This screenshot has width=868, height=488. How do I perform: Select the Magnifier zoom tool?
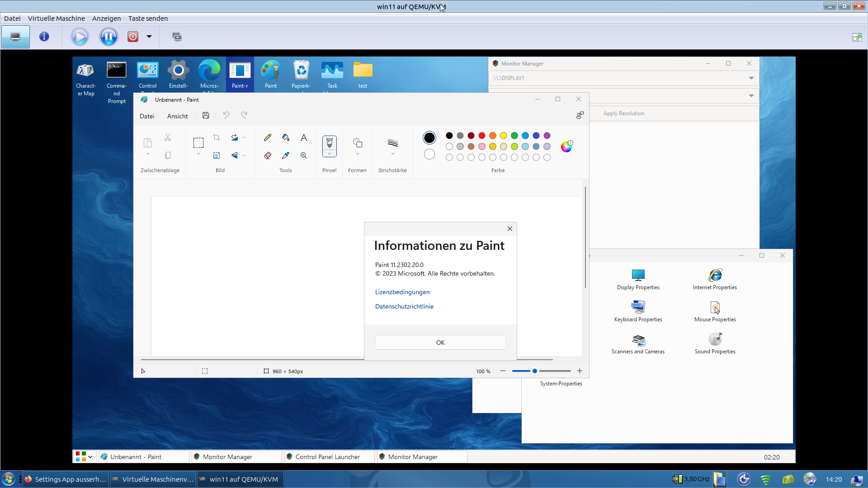304,155
